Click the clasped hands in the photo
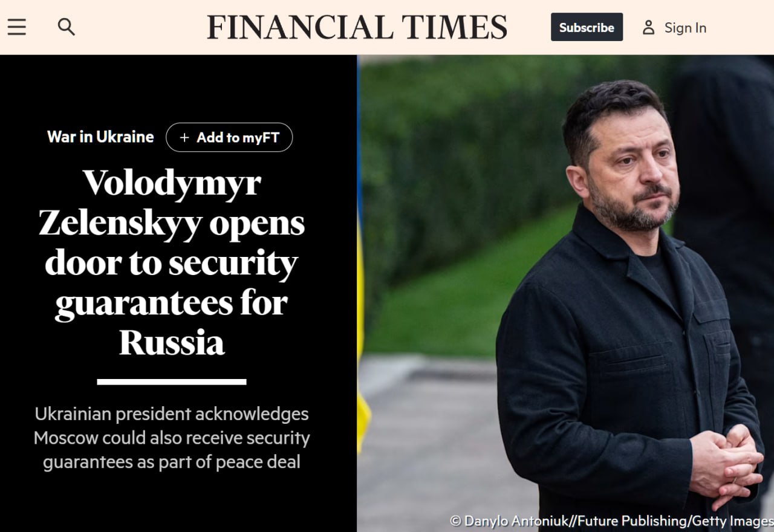The width and height of the screenshot is (774, 532). tap(726, 465)
